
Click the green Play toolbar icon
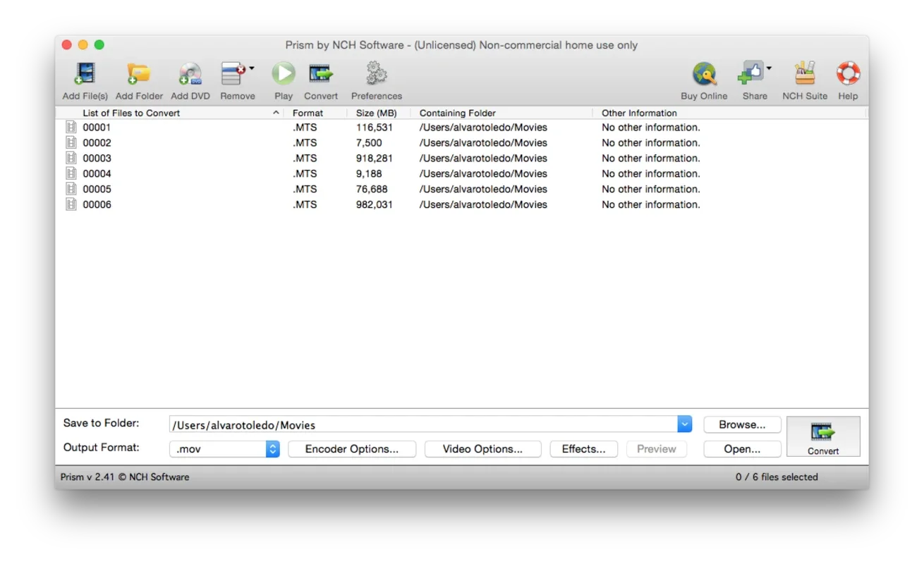click(x=284, y=74)
